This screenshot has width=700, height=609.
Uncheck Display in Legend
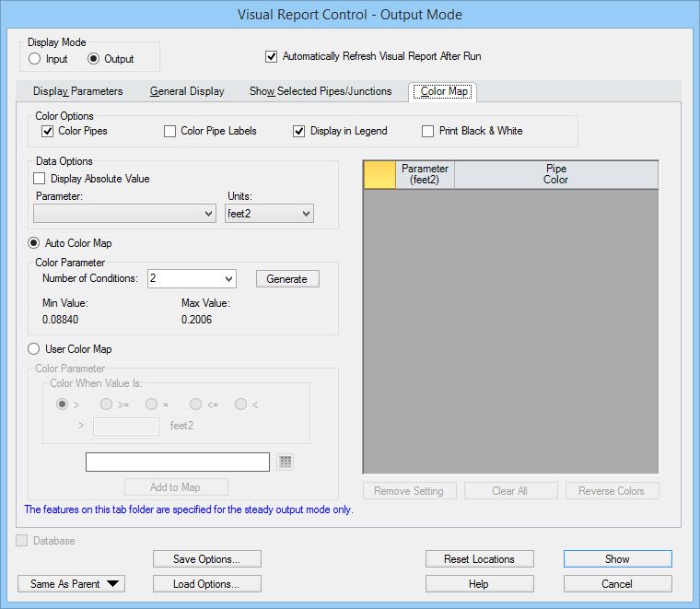298,131
